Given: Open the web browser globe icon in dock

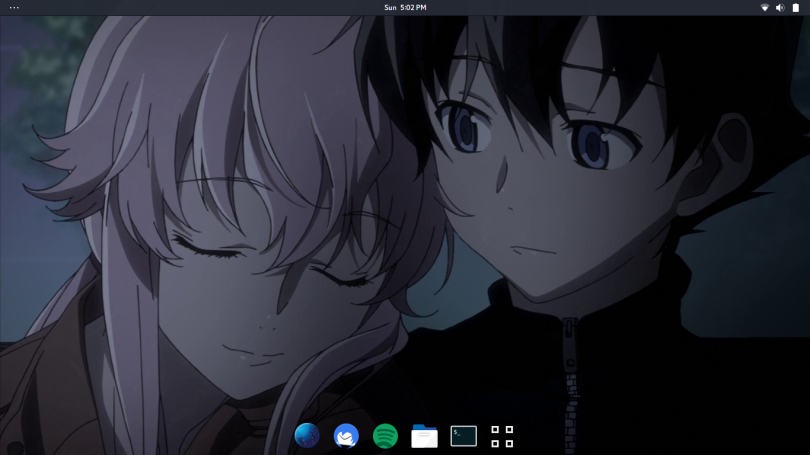Looking at the screenshot, I should point(307,436).
